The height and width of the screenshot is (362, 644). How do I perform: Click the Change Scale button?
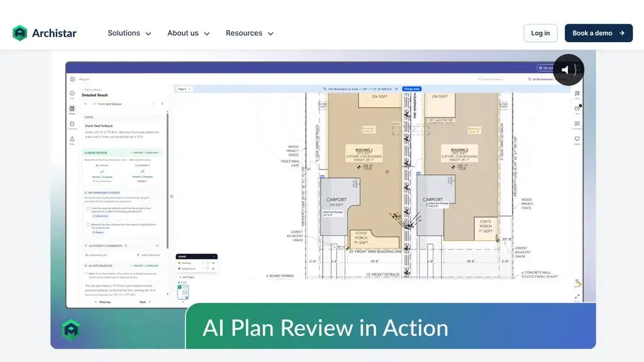coord(411,89)
